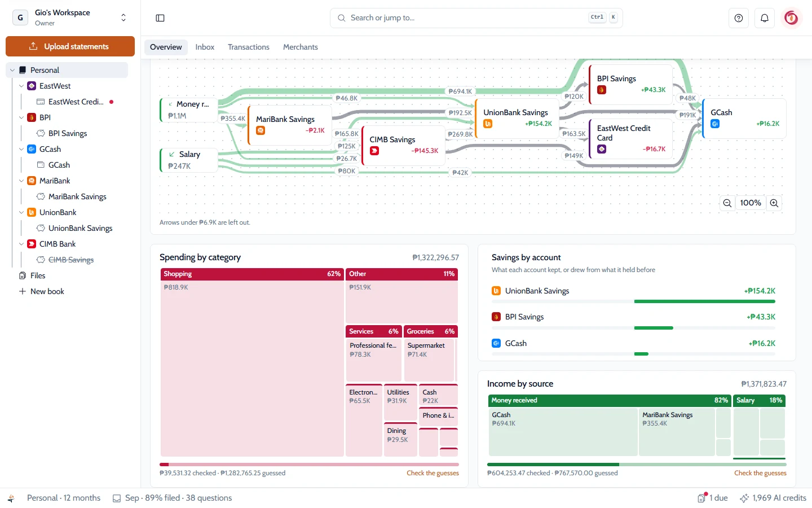Open the help question mark icon
The height and width of the screenshot is (508, 812).
[739, 18]
